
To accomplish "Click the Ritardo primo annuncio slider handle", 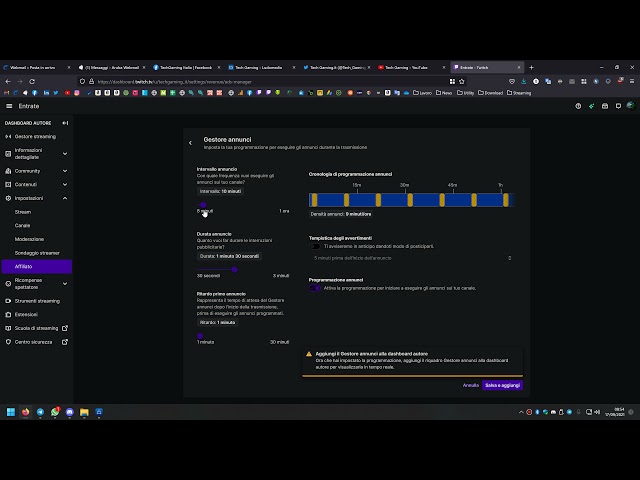I will [x=200, y=336].
